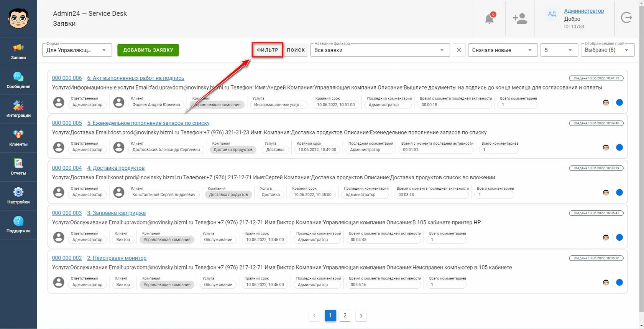Click the ДОБАВИТЬ ЗАЯВКУ button
The height and width of the screenshot is (329, 644).
click(148, 50)
